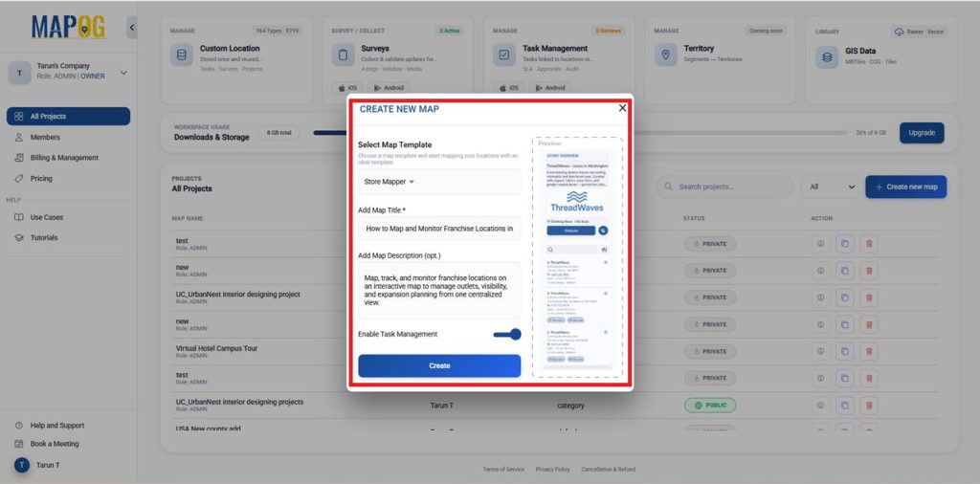
Task: Click the GIS Data layers icon
Action: click(x=827, y=56)
